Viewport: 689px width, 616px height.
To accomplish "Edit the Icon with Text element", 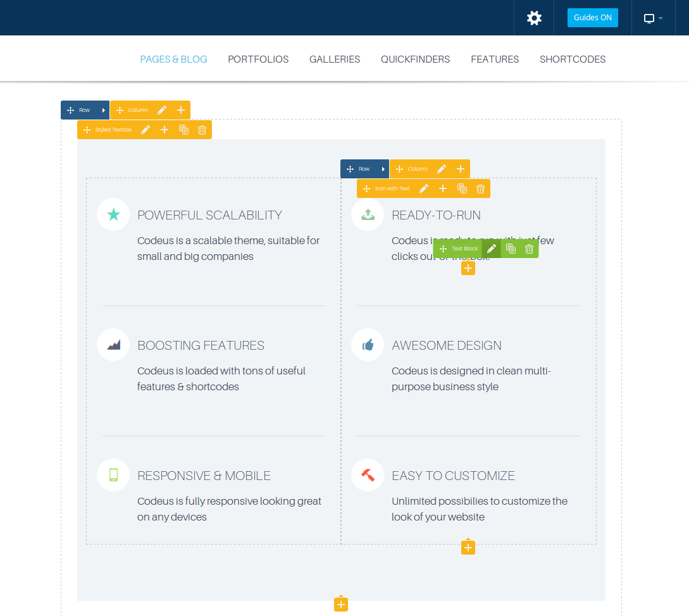I will (x=424, y=188).
